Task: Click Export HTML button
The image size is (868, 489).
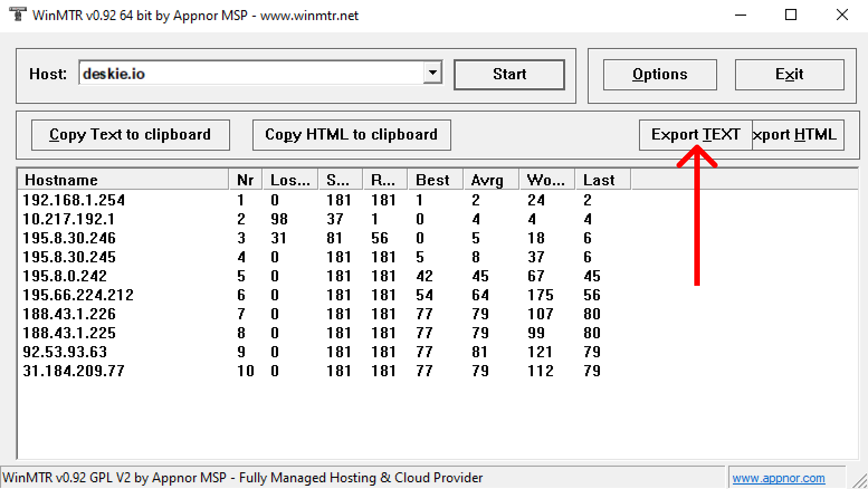Action: (798, 135)
